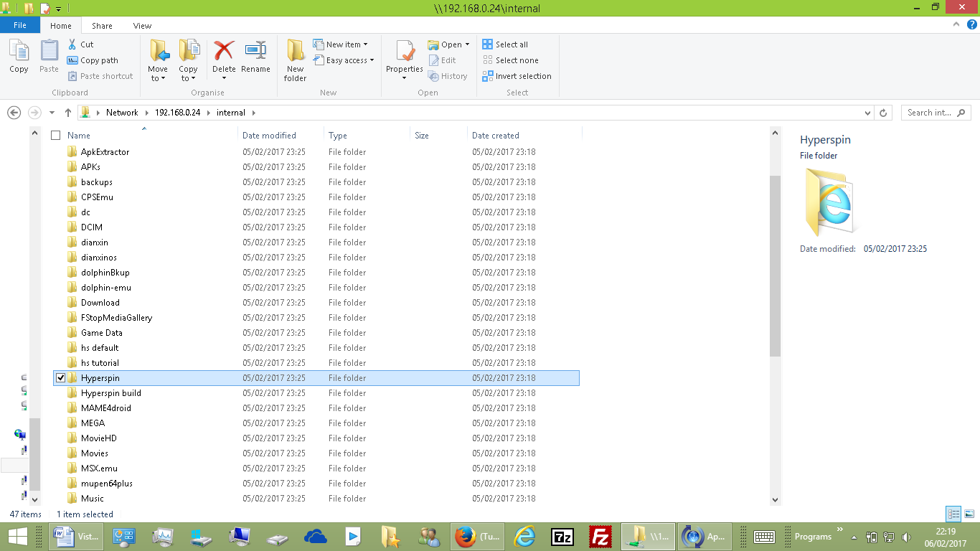Expand the New item dropdown
980x551 pixels.
[344, 44]
